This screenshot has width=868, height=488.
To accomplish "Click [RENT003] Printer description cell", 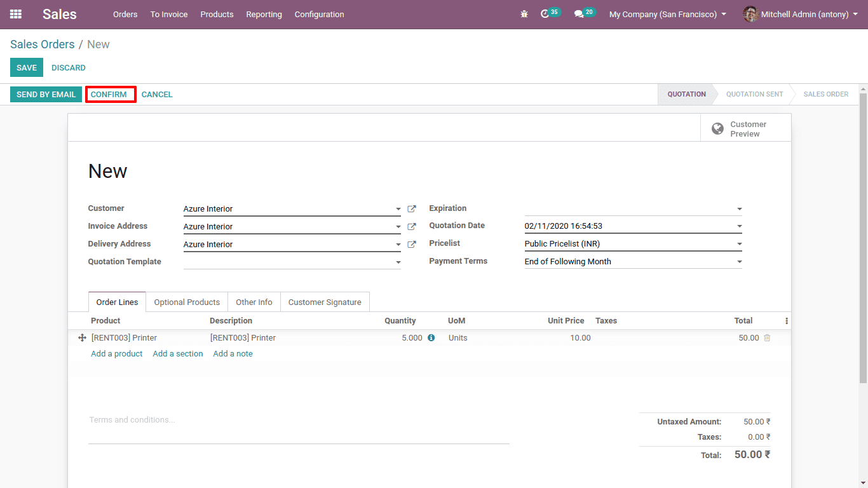I will 243,338.
